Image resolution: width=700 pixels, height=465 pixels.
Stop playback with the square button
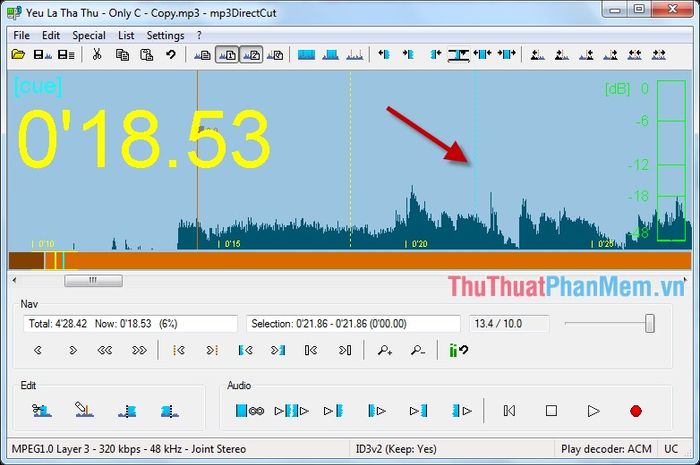(x=551, y=411)
